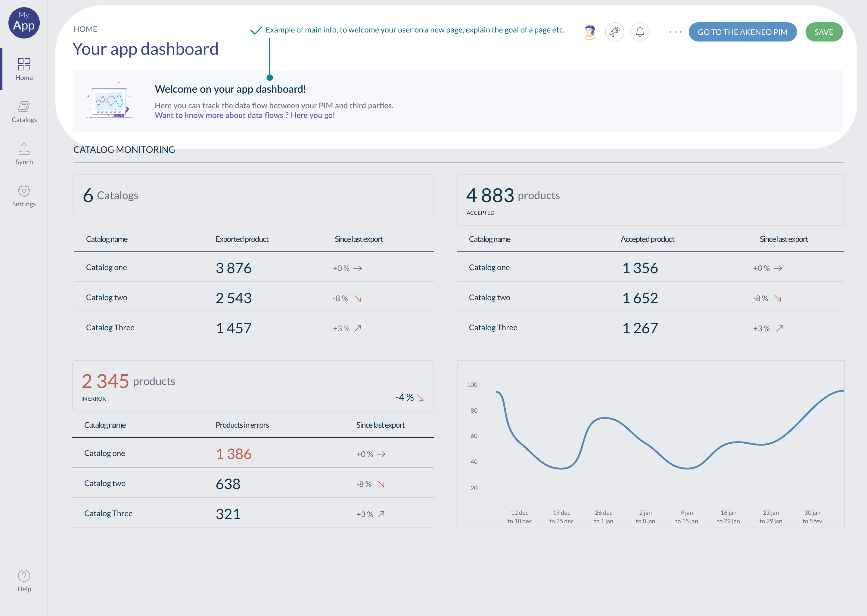Image resolution: width=867 pixels, height=616 pixels.
Task: Go to Catalogs in the sidebar
Action: [x=24, y=112]
